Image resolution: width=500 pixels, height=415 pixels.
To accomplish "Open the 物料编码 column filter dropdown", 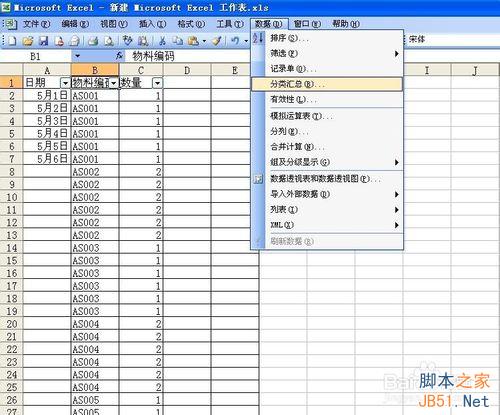I will (114, 83).
